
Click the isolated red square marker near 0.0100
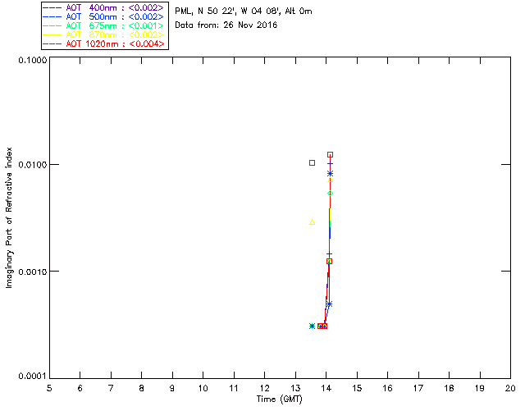312,162
